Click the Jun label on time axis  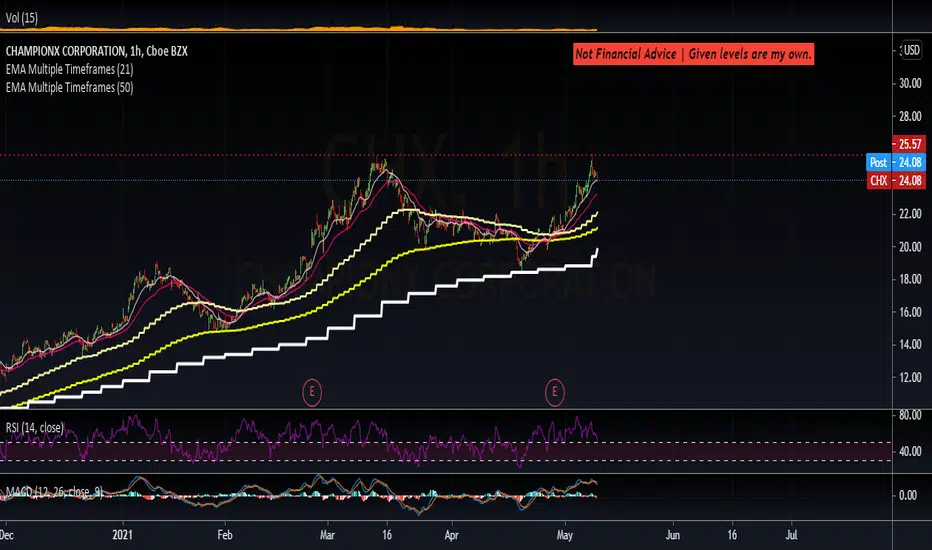tap(673, 535)
